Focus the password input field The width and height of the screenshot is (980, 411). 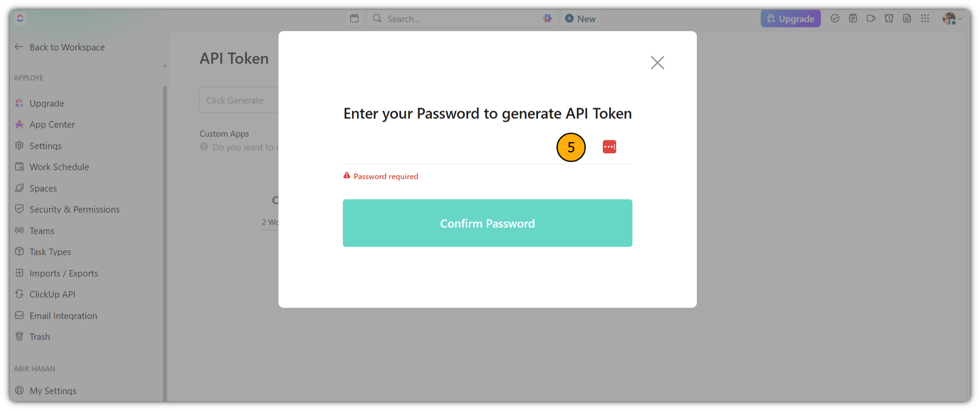click(446, 147)
